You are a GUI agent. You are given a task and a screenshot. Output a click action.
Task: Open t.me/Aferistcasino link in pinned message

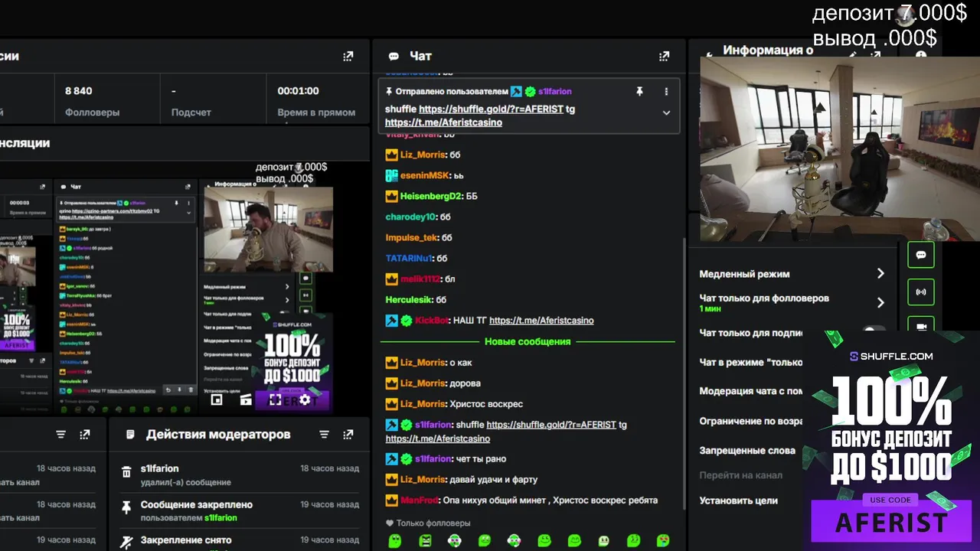click(x=443, y=122)
